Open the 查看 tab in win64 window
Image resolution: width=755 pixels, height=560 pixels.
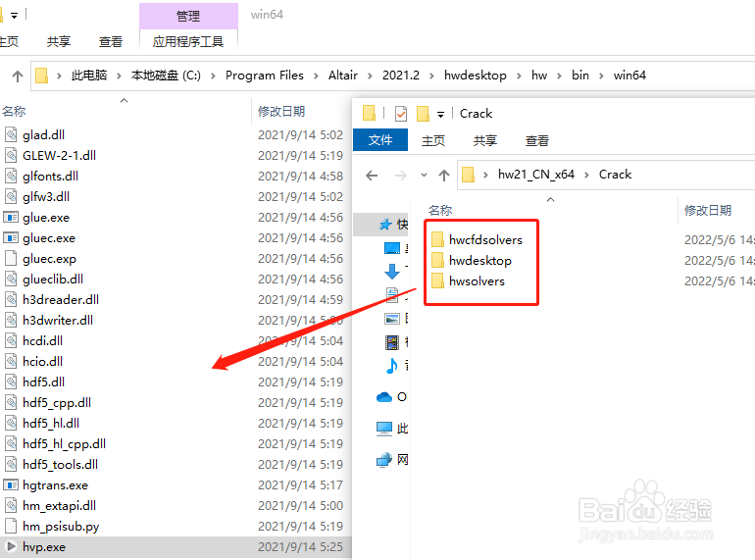coord(110,42)
